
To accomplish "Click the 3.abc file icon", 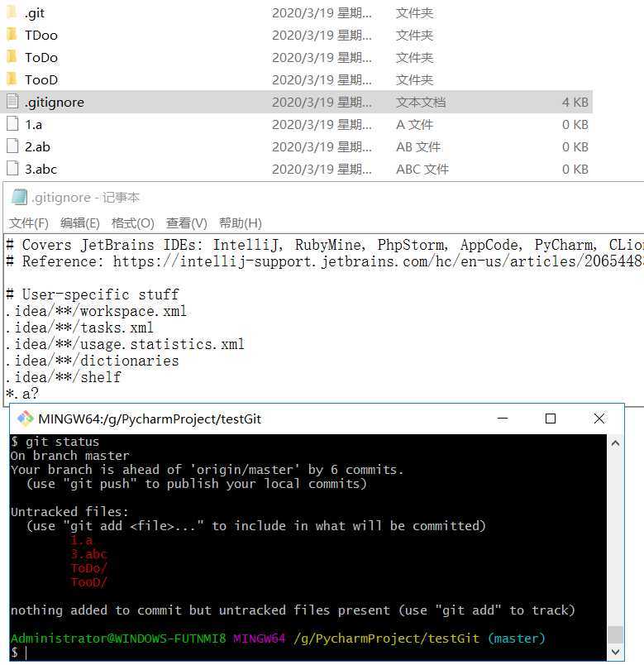I will 12,169.
